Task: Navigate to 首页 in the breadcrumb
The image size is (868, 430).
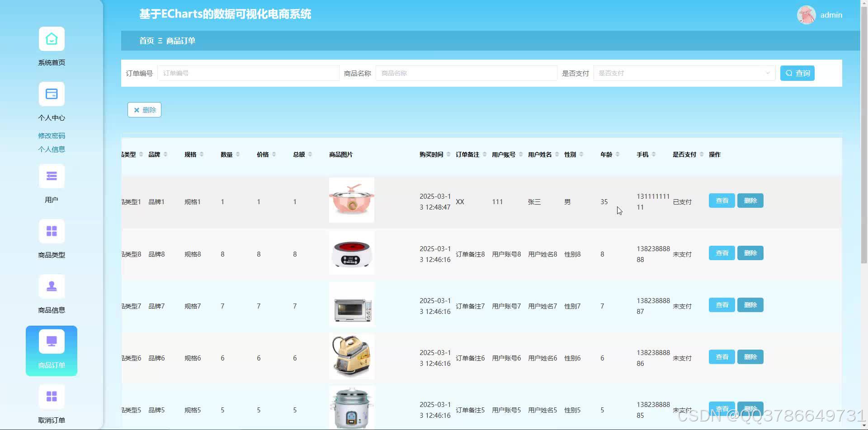Action: pyautogui.click(x=146, y=41)
